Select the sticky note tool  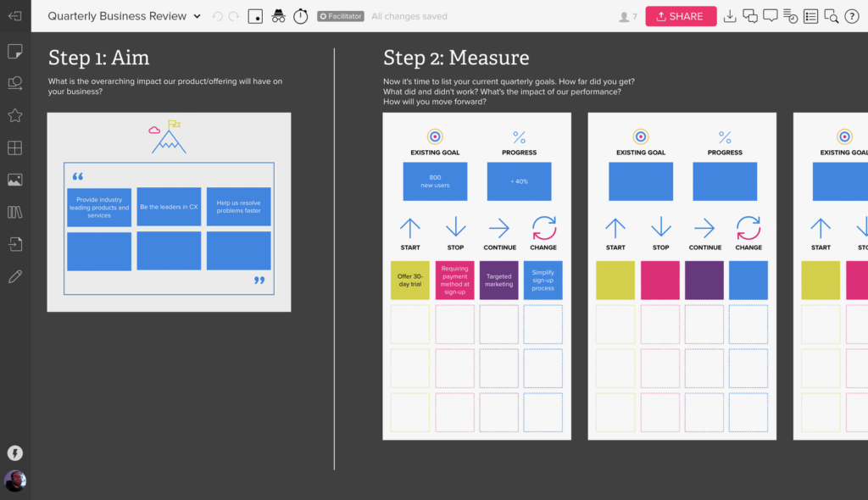point(14,52)
